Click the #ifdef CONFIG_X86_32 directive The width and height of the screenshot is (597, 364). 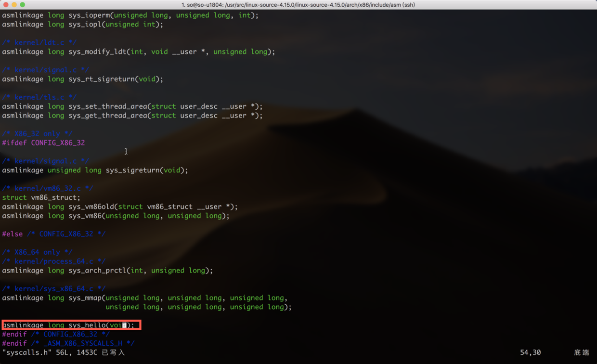(x=43, y=143)
